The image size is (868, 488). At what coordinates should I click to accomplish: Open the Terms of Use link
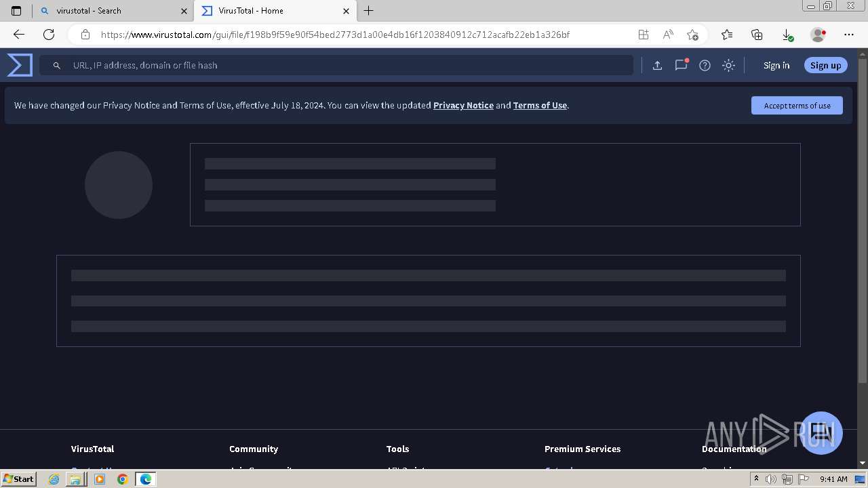(540, 105)
